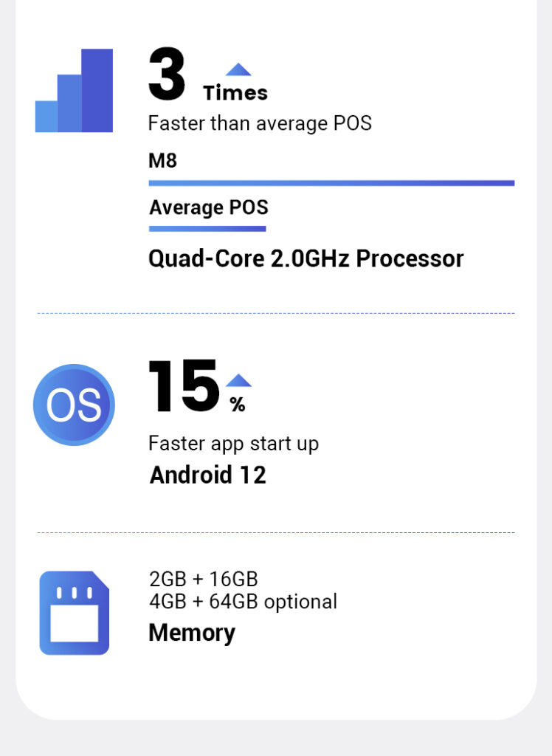
Task: Click the round OS icon
Action: (x=74, y=405)
